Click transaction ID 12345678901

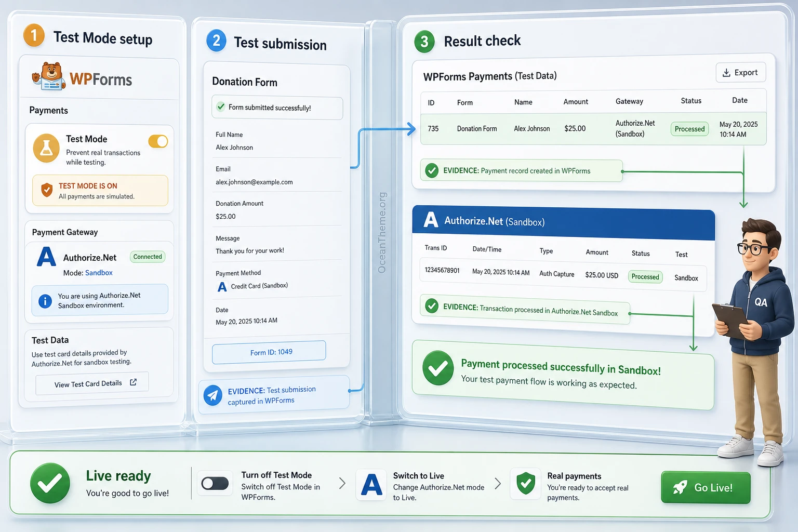click(x=442, y=270)
